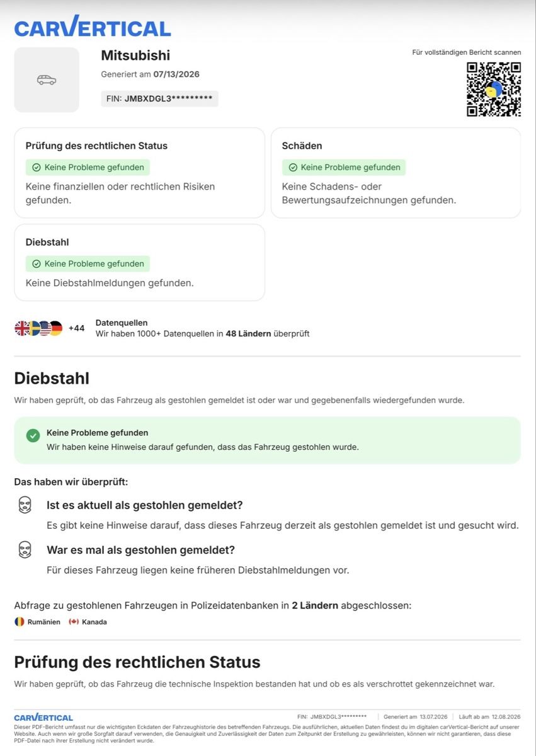This screenshot has height=756, width=536.
Task: Click the Romanian flag icon
Action: (20, 622)
